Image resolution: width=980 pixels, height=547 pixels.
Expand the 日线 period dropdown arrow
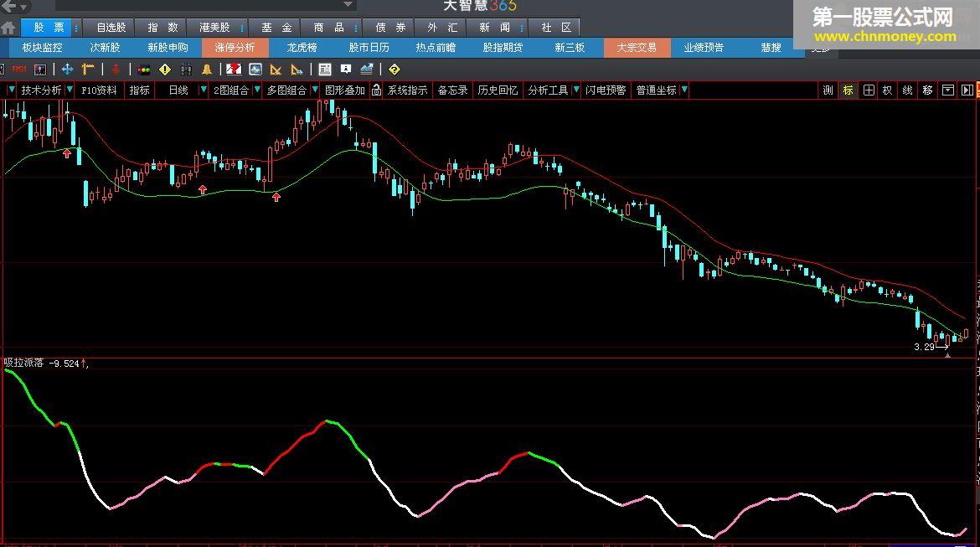204,90
